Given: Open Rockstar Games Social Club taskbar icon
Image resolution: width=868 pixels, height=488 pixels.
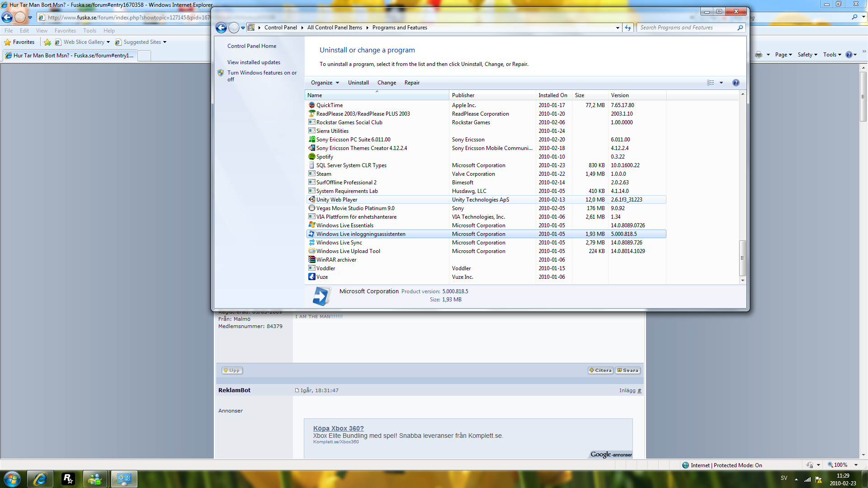Looking at the screenshot, I should (x=68, y=479).
